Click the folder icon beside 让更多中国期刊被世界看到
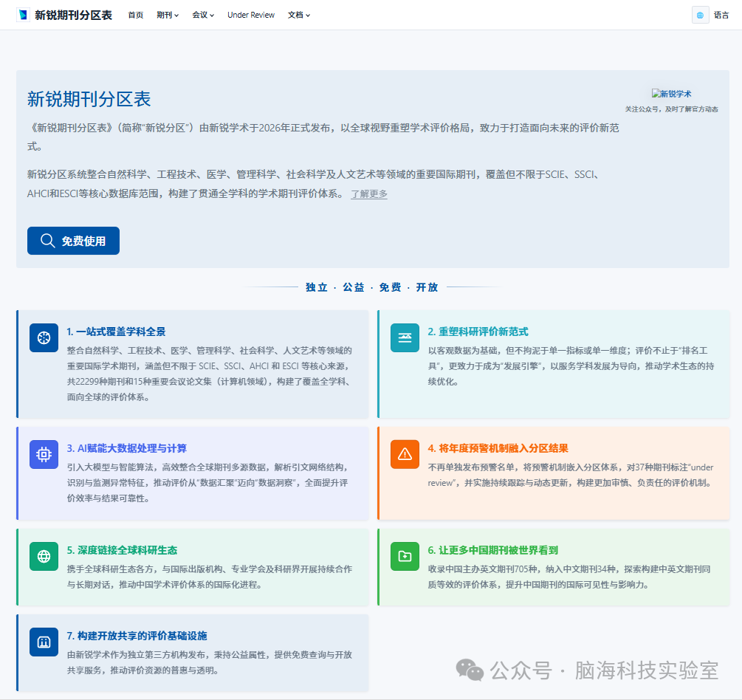Image resolution: width=742 pixels, height=700 pixels. point(405,556)
